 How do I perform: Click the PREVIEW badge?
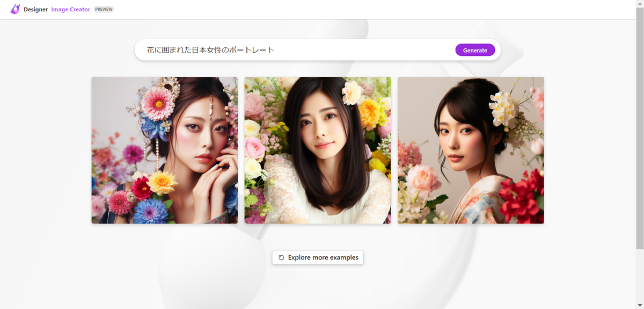pyautogui.click(x=104, y=10)
